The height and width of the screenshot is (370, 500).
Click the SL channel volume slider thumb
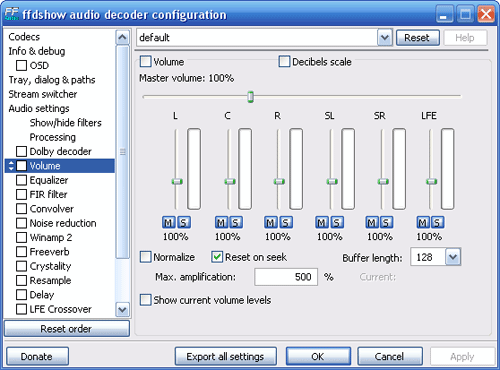(x=332, y=181)
